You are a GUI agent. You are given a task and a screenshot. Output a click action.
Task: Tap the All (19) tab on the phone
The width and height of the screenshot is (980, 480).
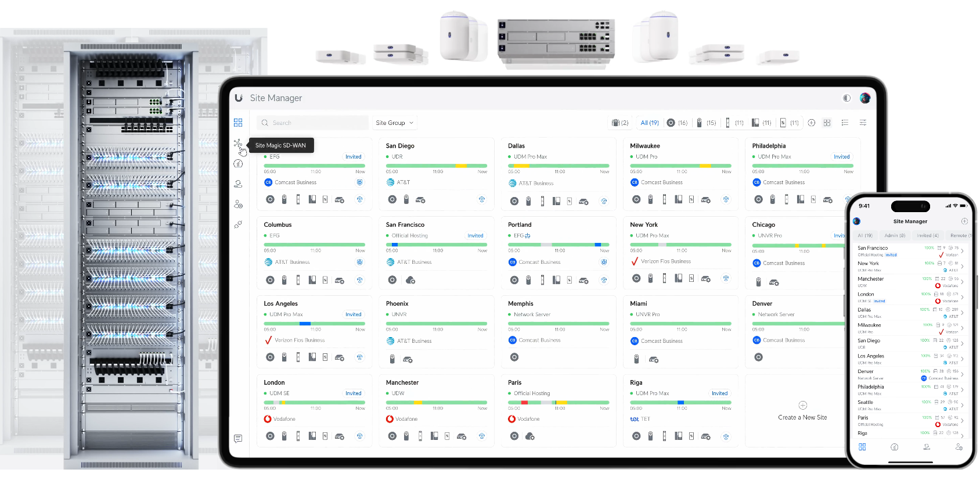(865, 235)
